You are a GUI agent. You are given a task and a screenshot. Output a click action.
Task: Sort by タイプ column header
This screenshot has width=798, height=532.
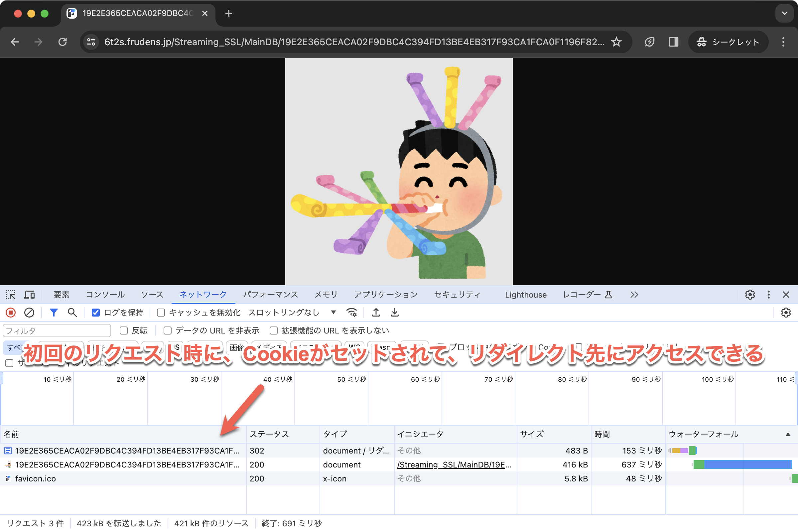pyautogui.click(x=357, y=434)
